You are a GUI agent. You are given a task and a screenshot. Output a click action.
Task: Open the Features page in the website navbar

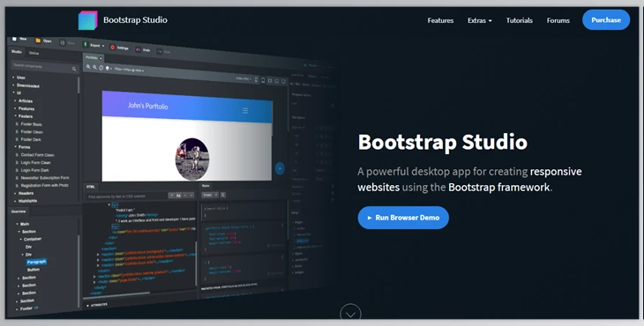pos(440,20)
